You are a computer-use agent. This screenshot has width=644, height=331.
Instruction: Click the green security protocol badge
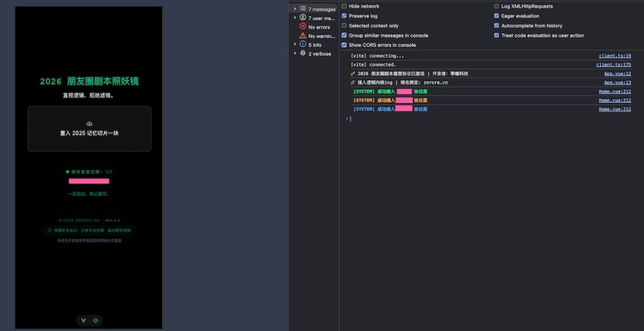point(89,231)
